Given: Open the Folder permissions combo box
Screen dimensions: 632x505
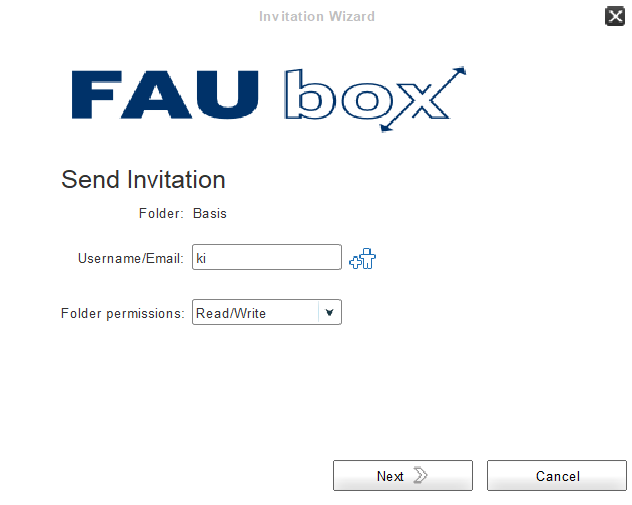Looking at the screenshot, I should 267,312.
